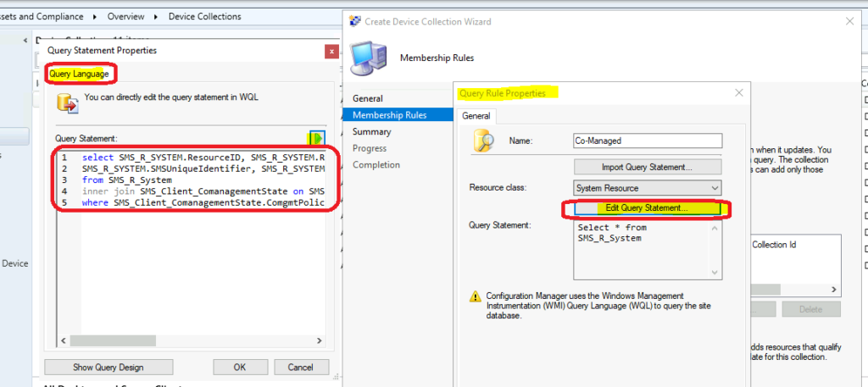Open the Query Language tab

[80, 74]
